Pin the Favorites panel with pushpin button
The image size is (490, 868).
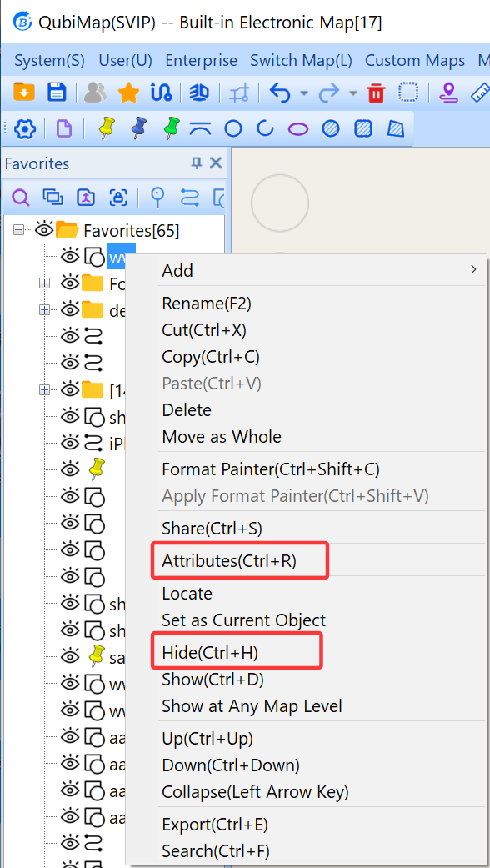pos(197,163)
